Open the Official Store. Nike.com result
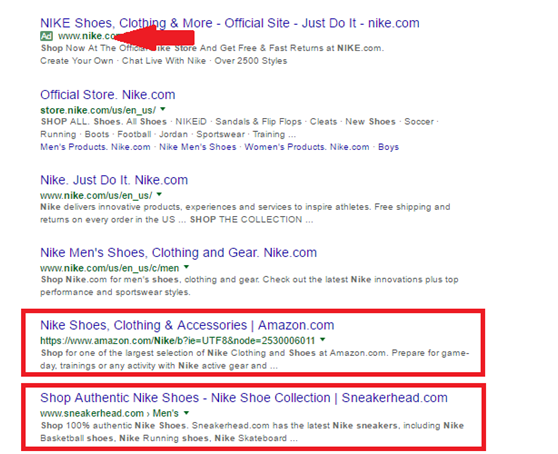The image size is (558, 454). (x=107, y=95)
